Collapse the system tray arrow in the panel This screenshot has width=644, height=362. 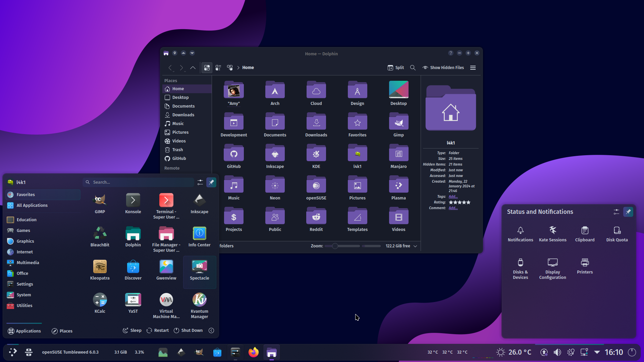(x=597, y=352)
